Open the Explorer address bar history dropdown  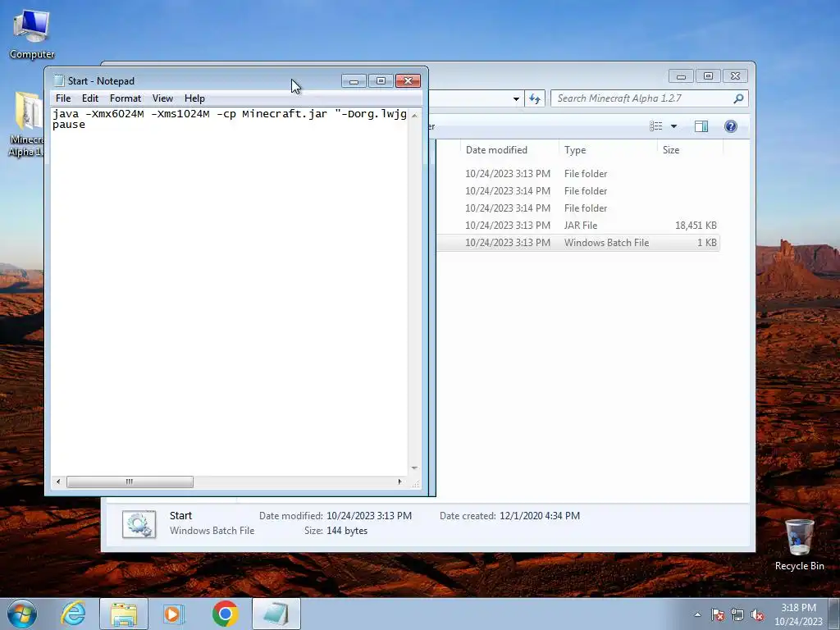click(x=516, y=98)
